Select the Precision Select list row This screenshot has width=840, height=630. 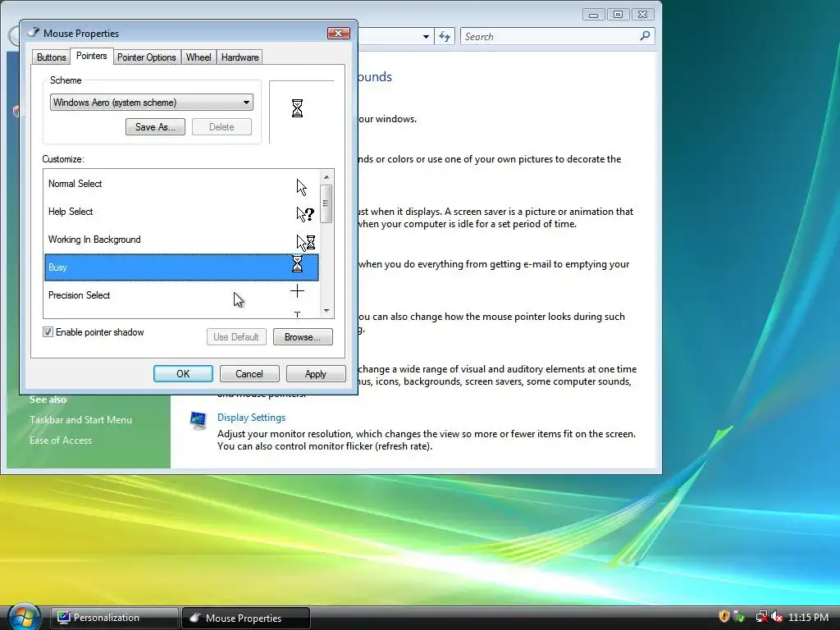(181, 295)
